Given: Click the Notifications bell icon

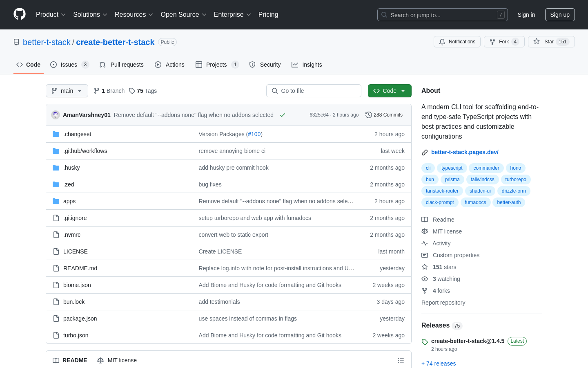Looking at the screenshot, I should [442, 42].
